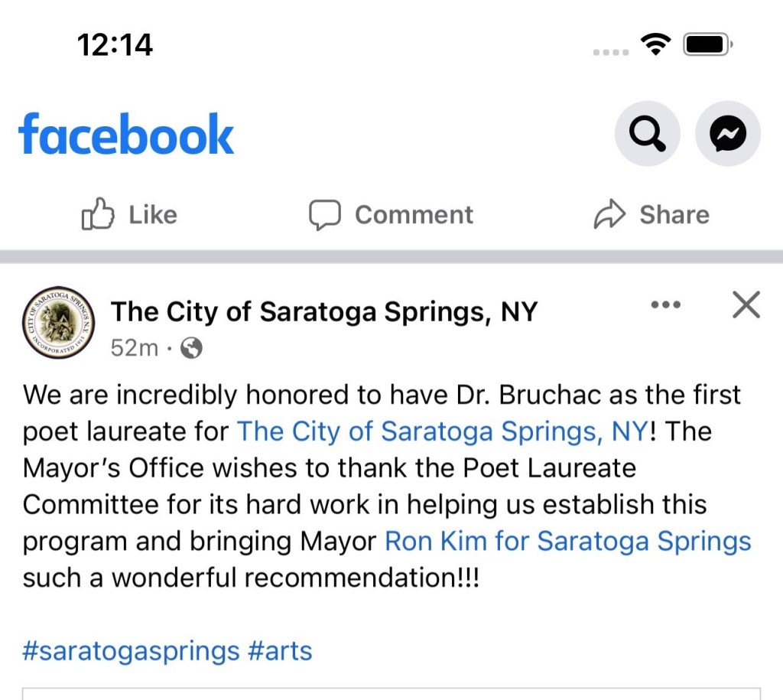Tap the Share arrow icon

609,215
